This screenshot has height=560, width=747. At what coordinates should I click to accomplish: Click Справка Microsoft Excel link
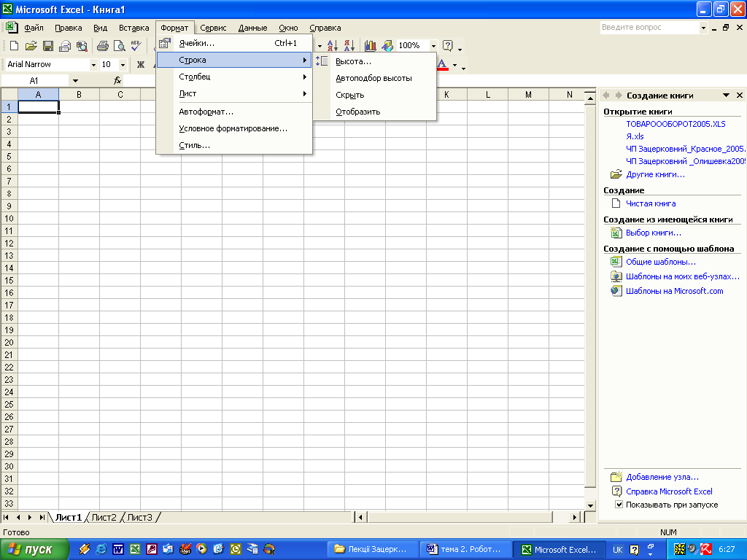[669, 491]
